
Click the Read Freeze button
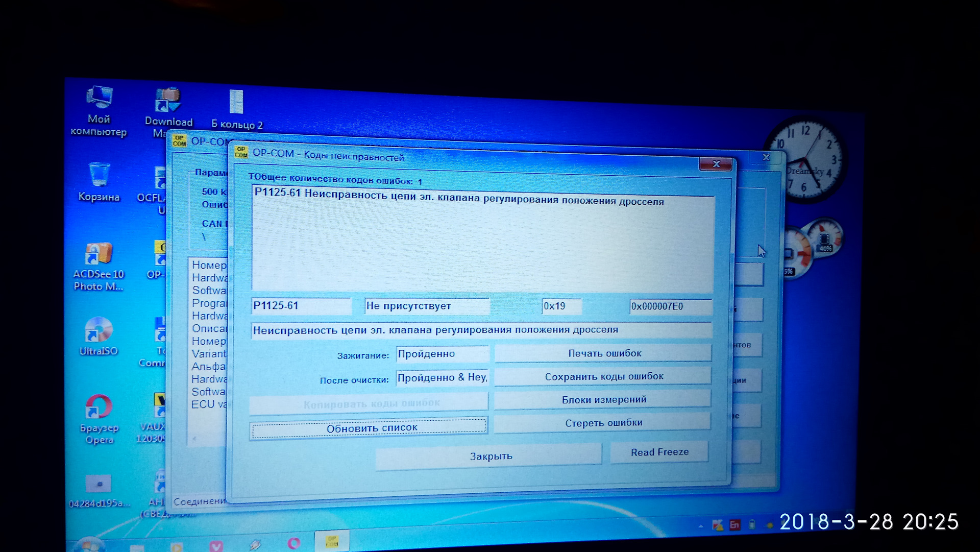click(x=659, y=452)
